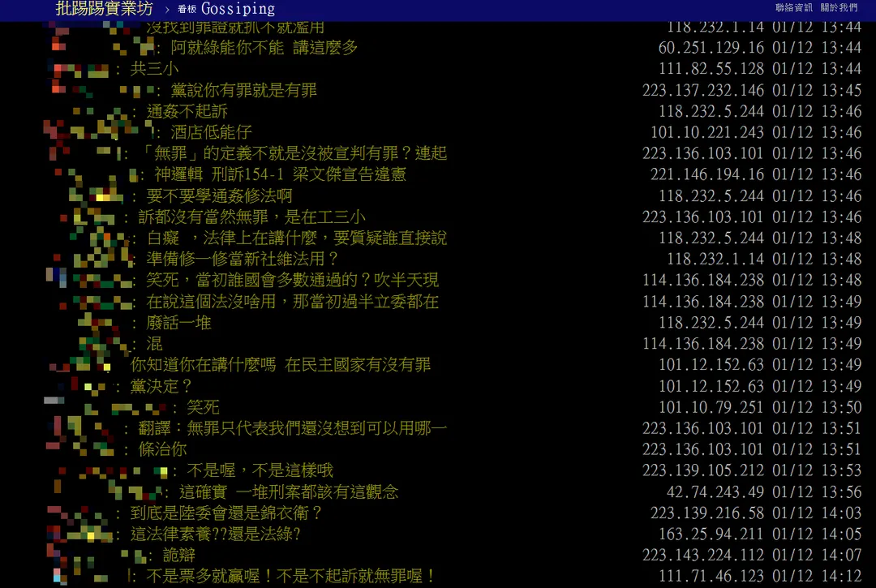Click comment 訴都沒有當然無罪,是在工三小

[x=252, y=217]
